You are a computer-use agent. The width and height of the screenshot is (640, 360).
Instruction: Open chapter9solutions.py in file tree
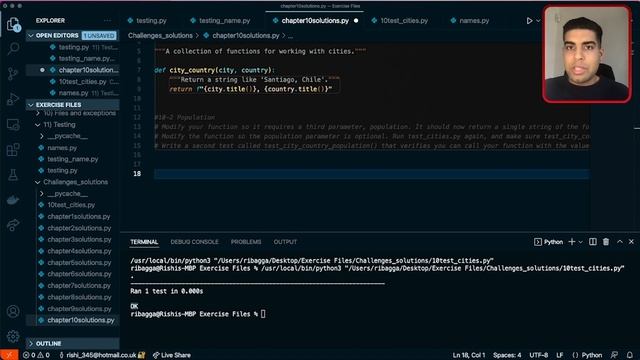73,309
